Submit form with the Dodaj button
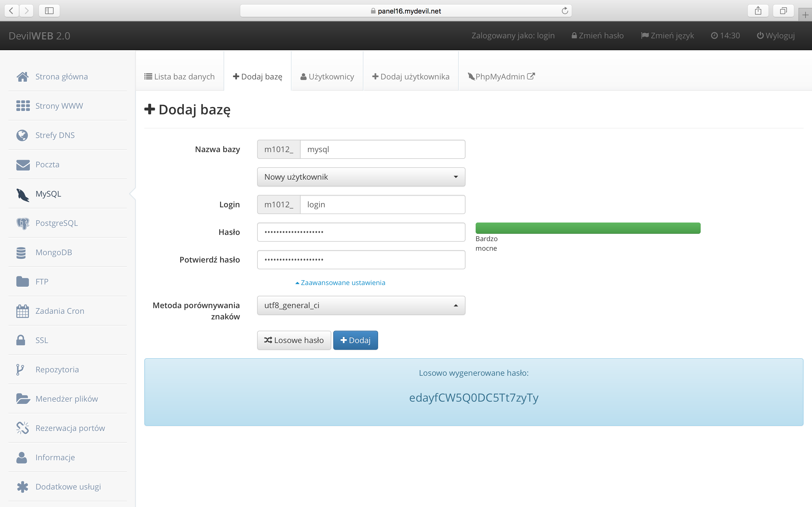This screenshot has width=812, height=507. [x=355, y=340]
